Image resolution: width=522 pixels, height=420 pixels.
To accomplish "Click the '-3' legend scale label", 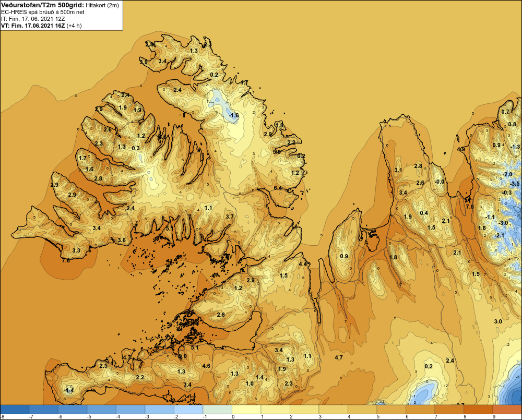I will pyautogui.click(x=147, y=417).
